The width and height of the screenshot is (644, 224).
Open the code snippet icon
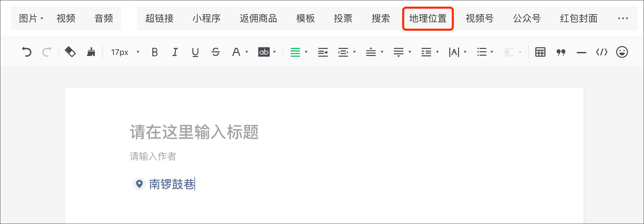pyautogui.click(x=601, y=52)
